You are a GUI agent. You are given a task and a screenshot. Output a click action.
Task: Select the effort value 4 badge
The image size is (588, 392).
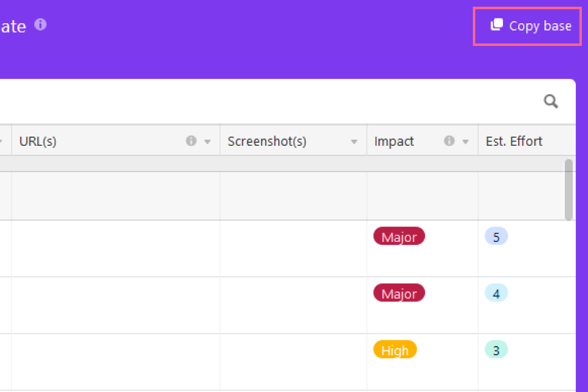496,293
